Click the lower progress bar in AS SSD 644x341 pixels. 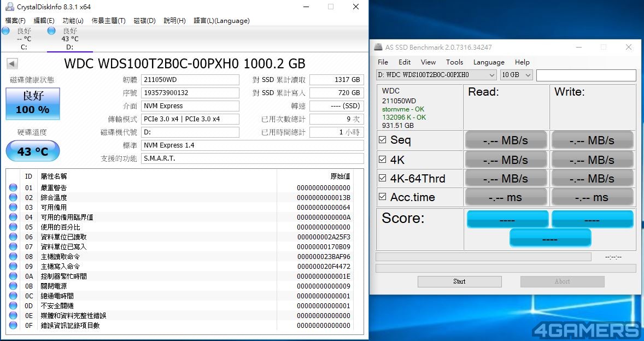pos(506,268)
